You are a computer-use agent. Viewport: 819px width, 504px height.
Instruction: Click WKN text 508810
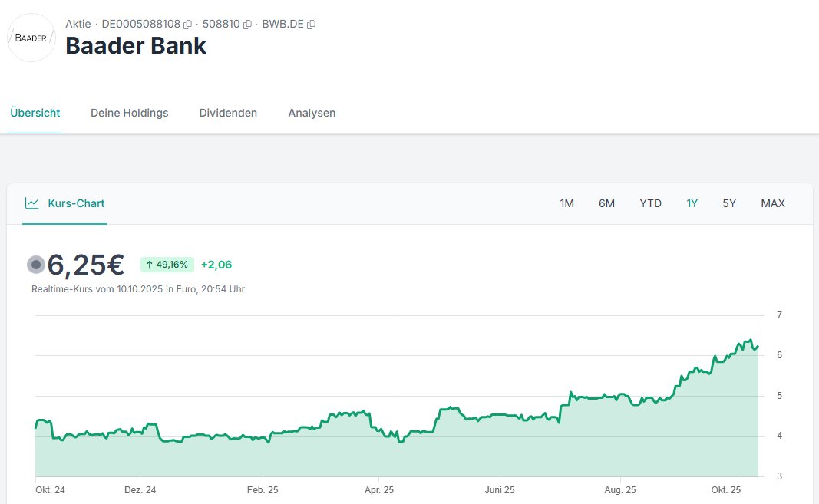[x=221, y=24]
